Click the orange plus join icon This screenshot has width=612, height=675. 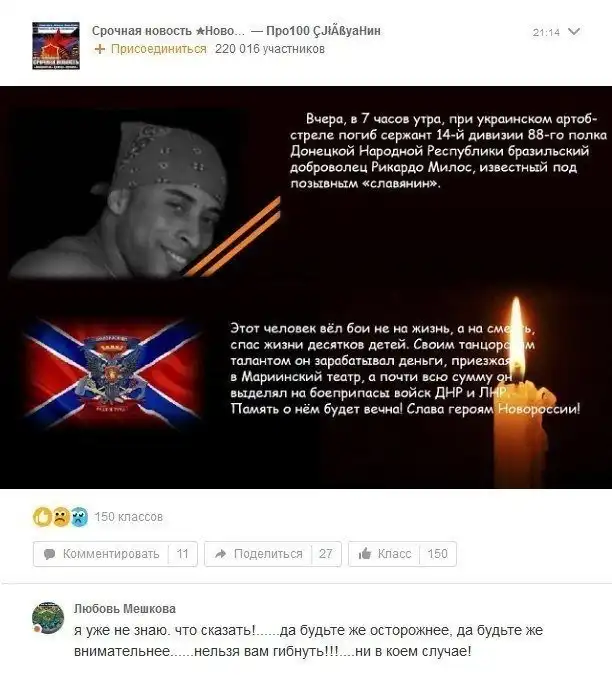[x=99, y=49]
